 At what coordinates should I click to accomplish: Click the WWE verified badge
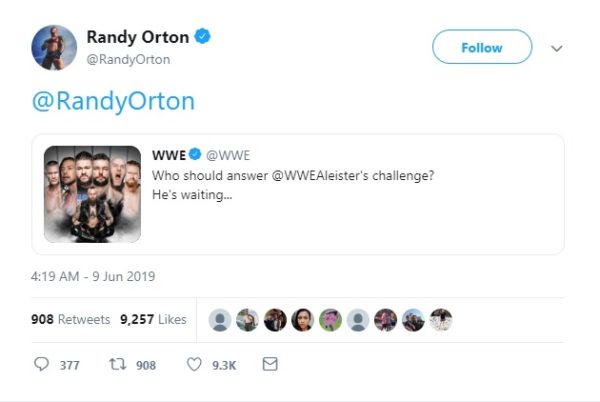coord(195,155)
